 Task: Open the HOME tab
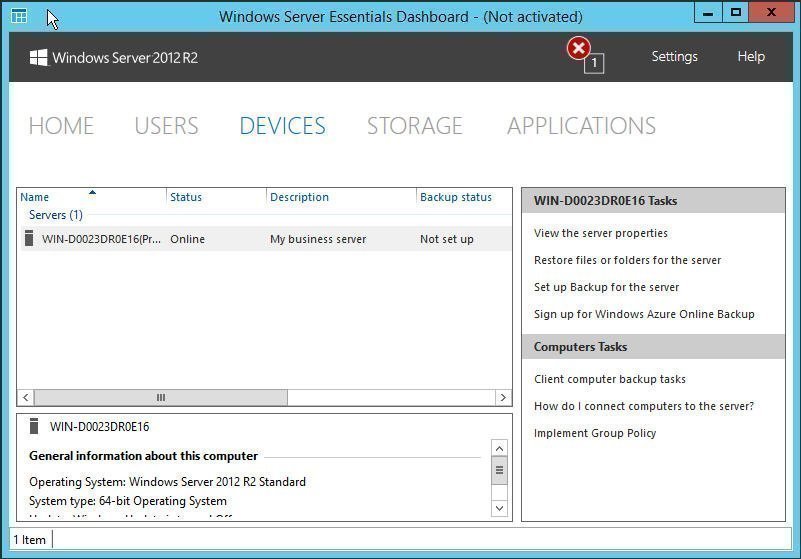[x=61, y=126]
